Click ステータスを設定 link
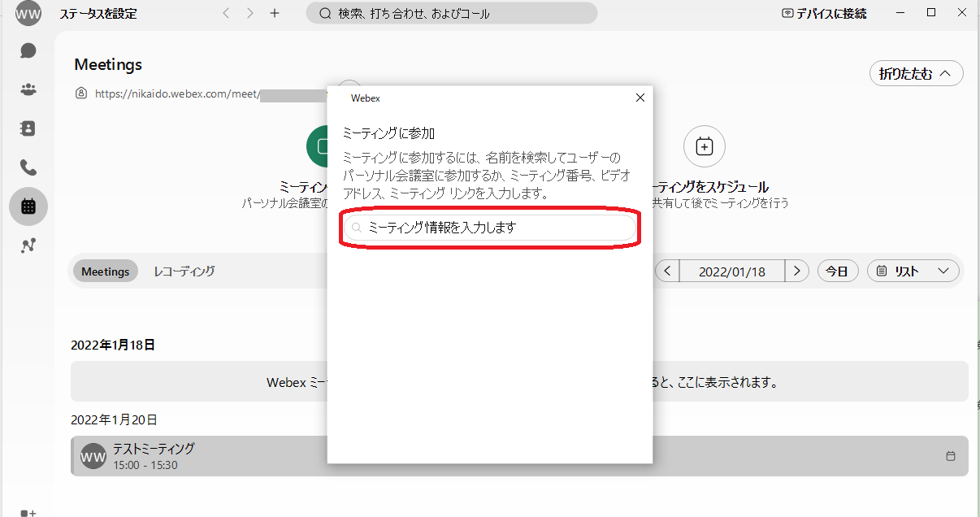 point(98,14)
